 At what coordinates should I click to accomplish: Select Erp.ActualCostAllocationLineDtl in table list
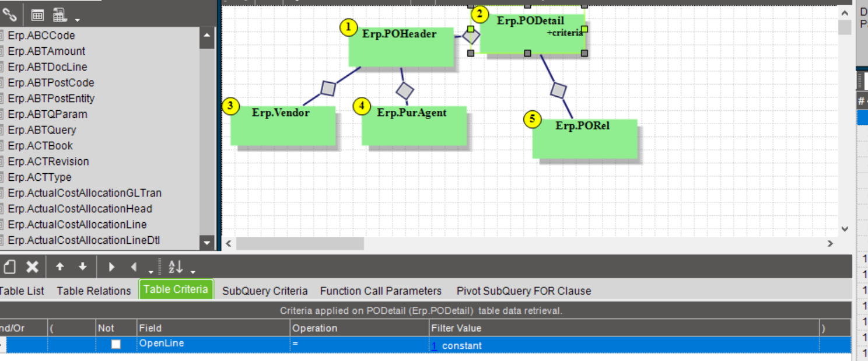tap(84, 240)
